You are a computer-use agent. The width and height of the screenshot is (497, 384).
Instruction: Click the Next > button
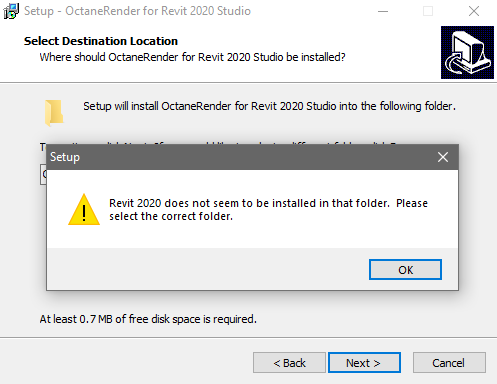click(x=364, y=362)
